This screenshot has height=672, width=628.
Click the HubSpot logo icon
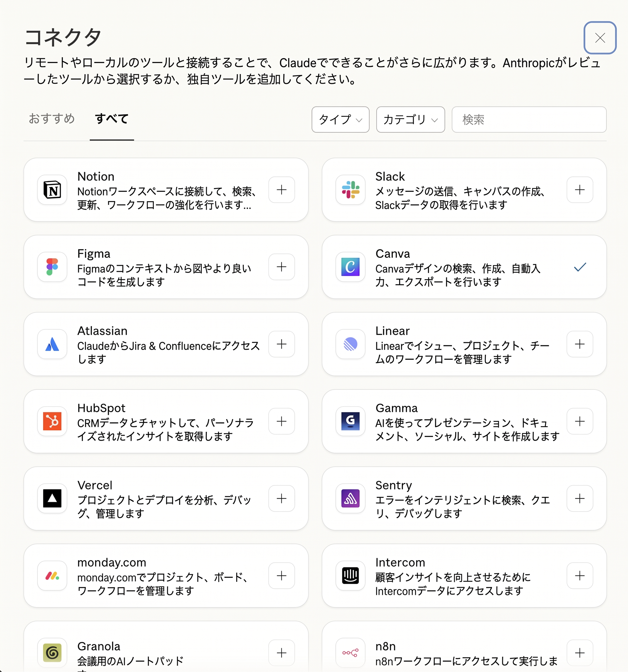(52, 421)
